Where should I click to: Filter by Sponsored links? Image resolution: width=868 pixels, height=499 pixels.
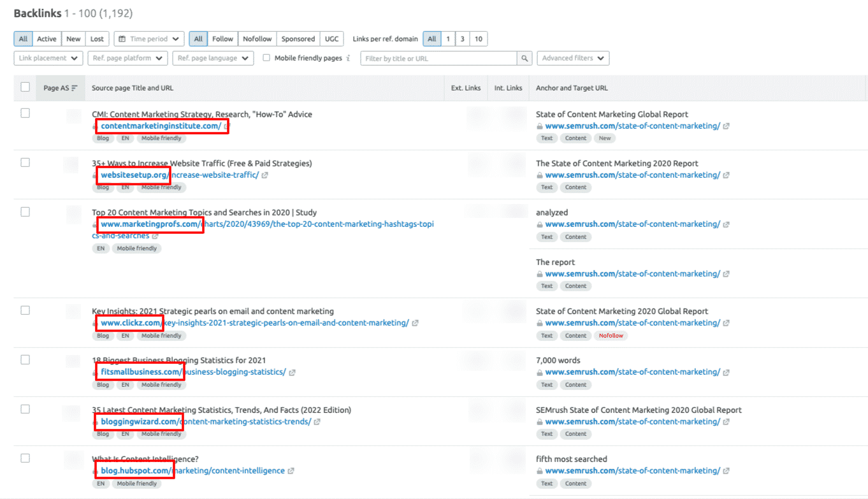(298, 39)
